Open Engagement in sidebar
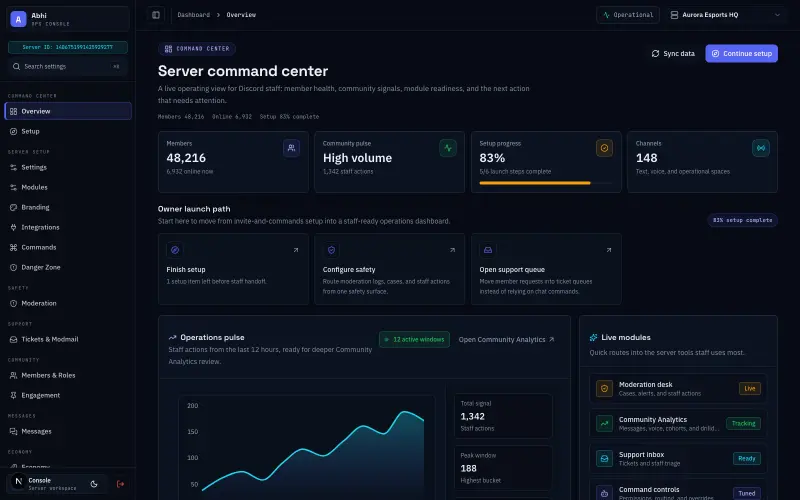Screen dimensions: 800x500 click(68, 395)
